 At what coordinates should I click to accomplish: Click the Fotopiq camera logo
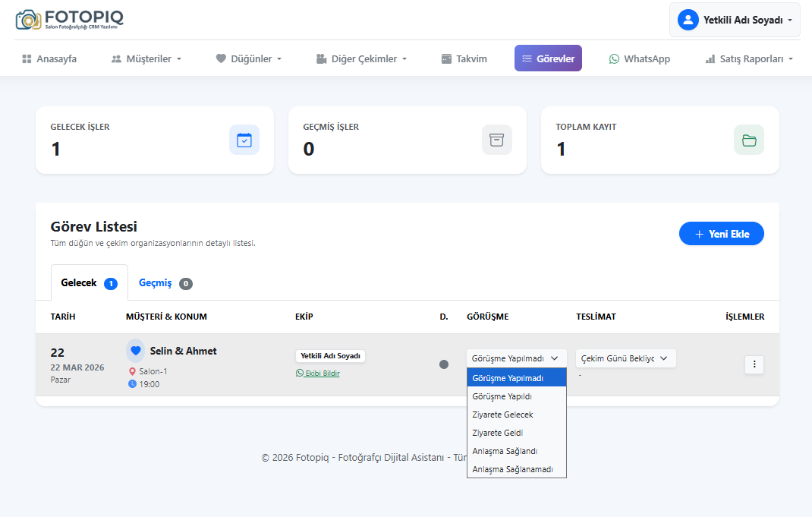[29, 20]
